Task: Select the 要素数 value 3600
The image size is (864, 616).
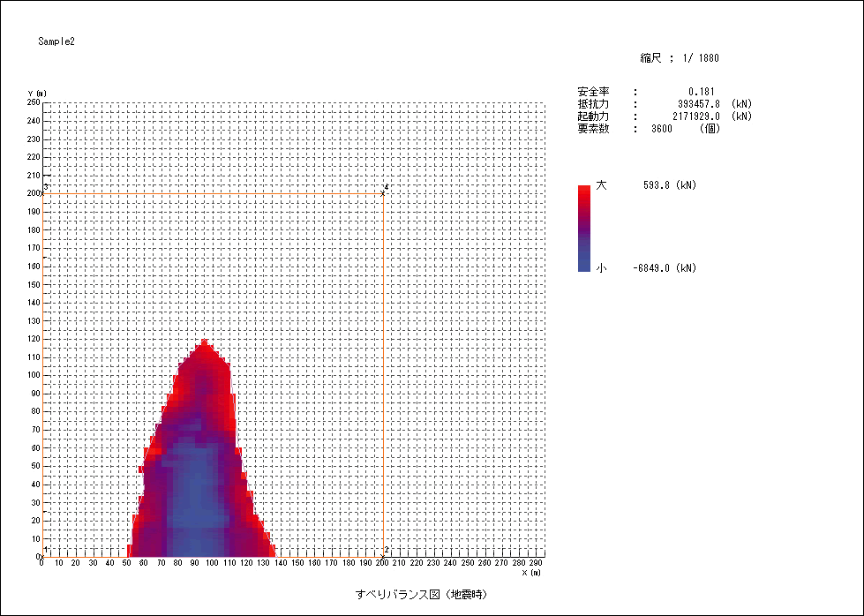Action: [x=661, y=129]
